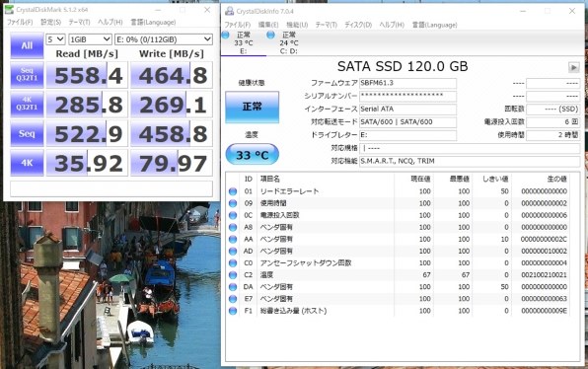The image size is (588, 369).
Task: Start the 4K benchmark test
Action: coord(27,163)
